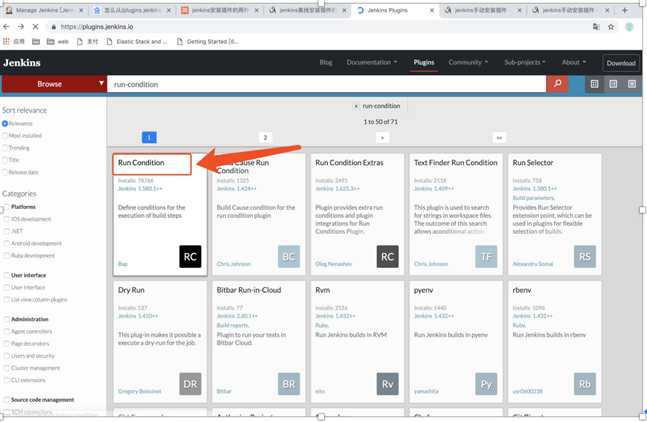The height and width of the screenshot is (422, 647).
Task: Open the Getting Started bookmark
Action: [208, 41]
